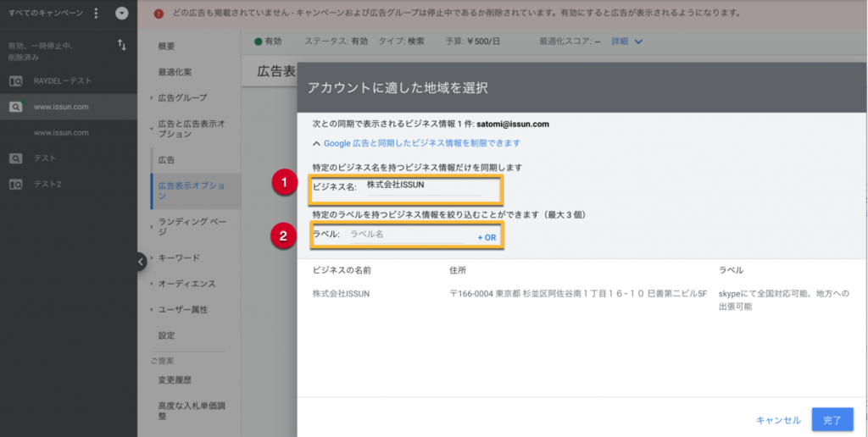Click the 詳細 link next to 最適化スコア
The height and width of the screenshot is (437, 868).
(x=620, y=41)
